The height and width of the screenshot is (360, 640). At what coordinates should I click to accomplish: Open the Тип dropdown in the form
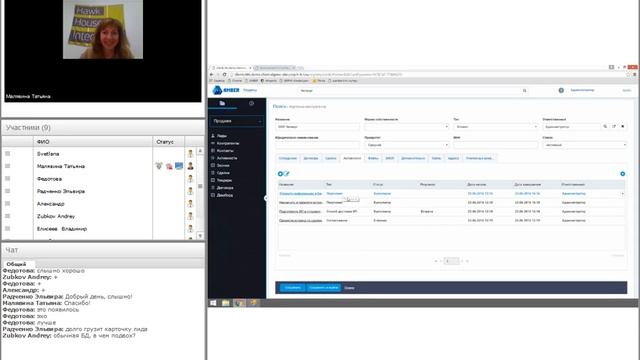click(496, 127)
